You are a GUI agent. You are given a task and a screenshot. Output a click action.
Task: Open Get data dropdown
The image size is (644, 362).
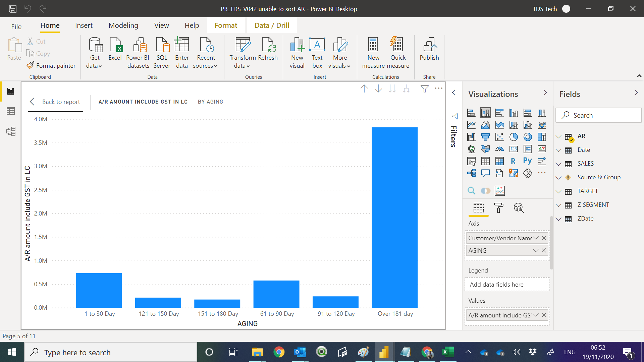95,53
